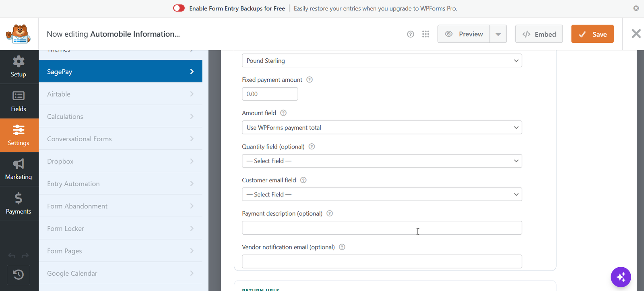Viewport: 644px width, 291px height.
Task: Click chevron arrow on Dropbox row
Action: (192, 161)
